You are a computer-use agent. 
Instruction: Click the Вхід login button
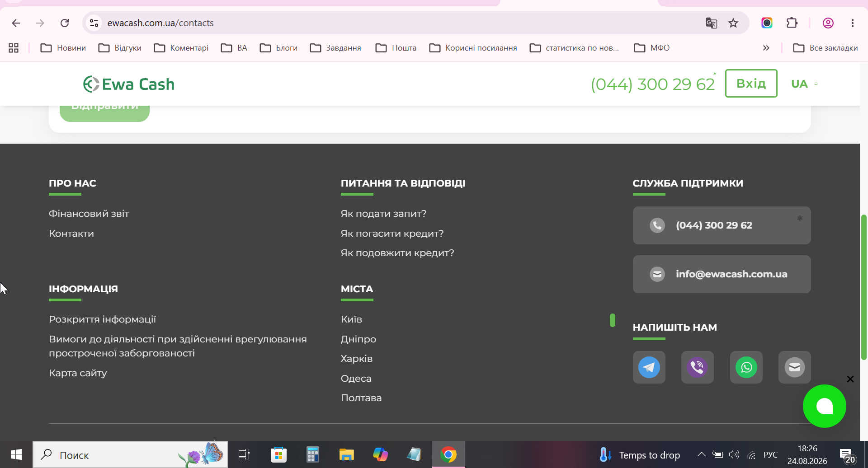pos(751,84)
